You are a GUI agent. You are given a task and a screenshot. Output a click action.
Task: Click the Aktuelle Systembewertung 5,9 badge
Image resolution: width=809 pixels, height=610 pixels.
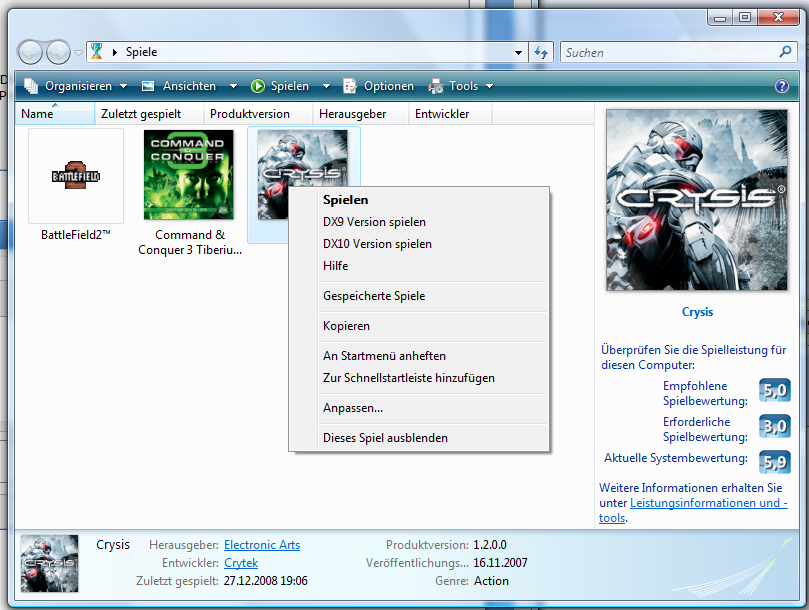tap(775, 462)
